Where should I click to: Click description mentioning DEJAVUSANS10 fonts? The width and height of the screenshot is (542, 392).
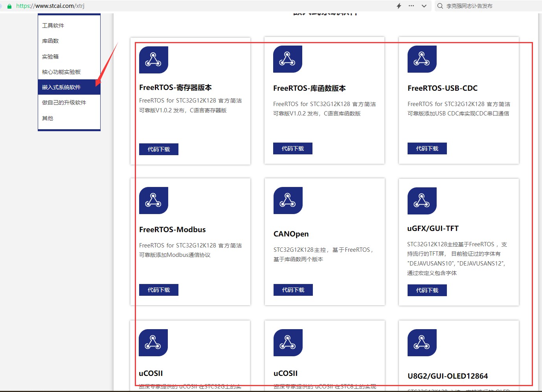(457, 258)
